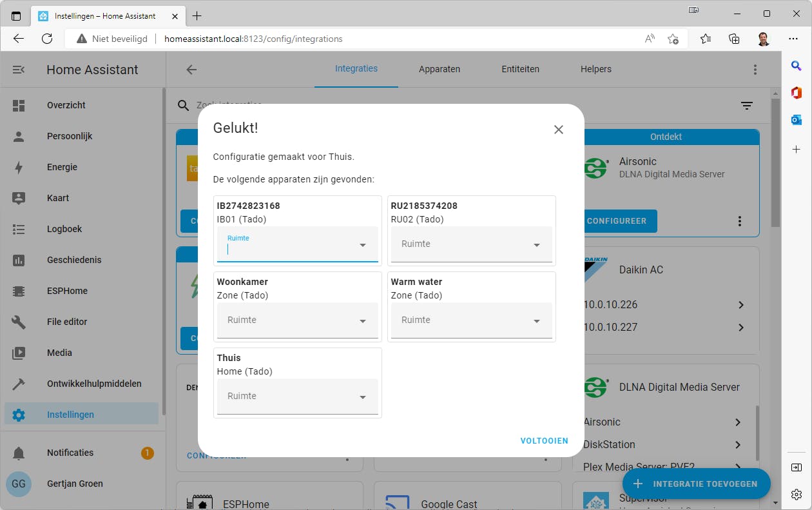Open the integrations filter icon

click(x=747, y=106)
